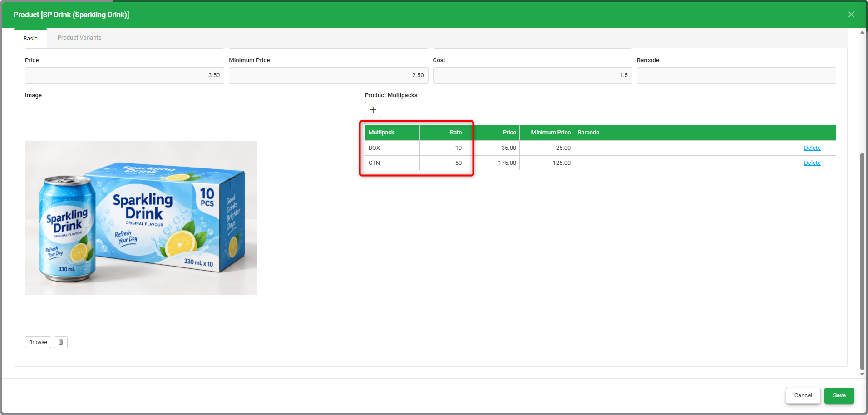868x415 pixels.
Task: Click scrollbar up arrow
Action: [862, 32]
